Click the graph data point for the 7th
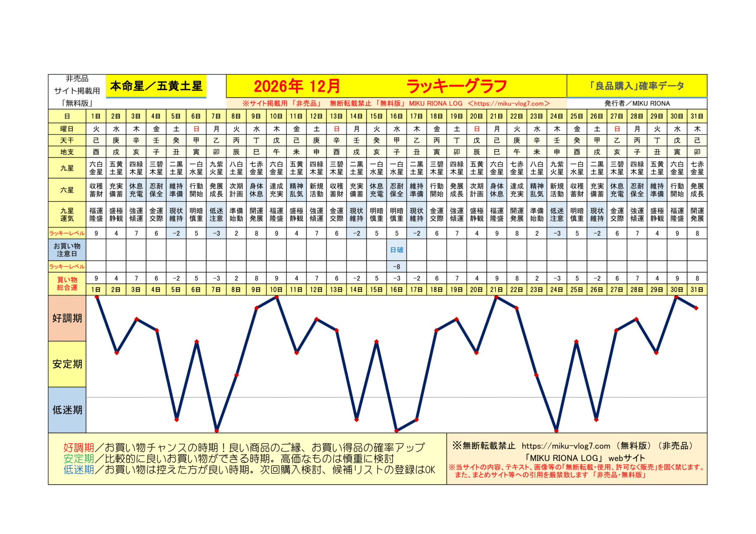This screenshot has width=756, height=534. [x=217, y=430]
